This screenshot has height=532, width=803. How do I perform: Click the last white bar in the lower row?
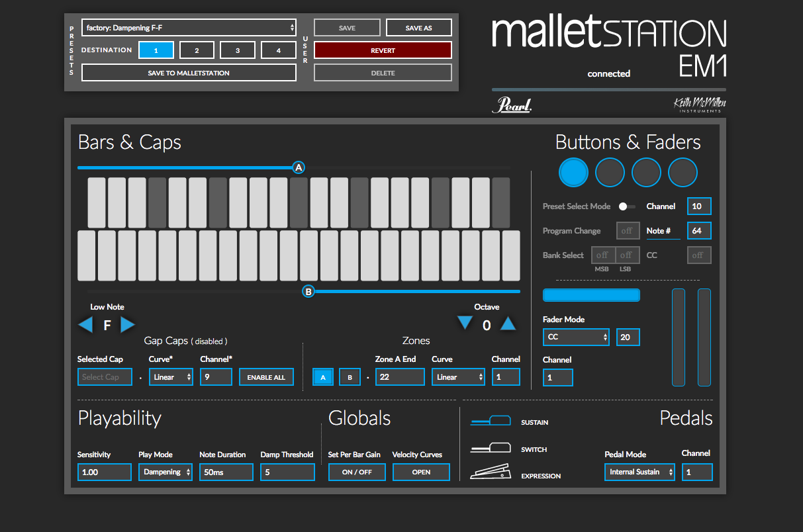511,255
